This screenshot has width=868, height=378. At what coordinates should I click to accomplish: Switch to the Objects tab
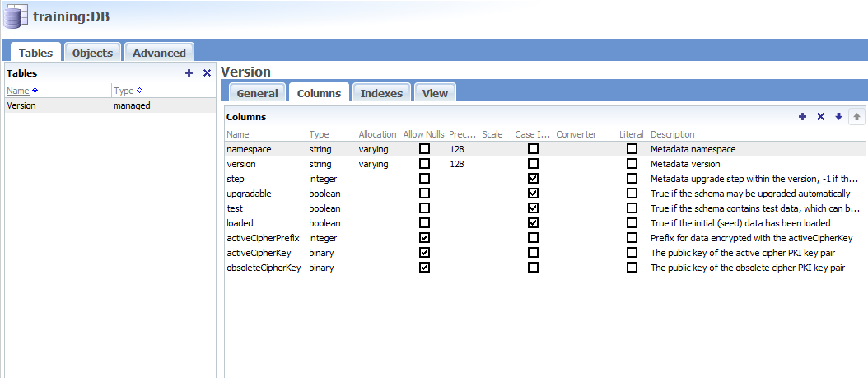pos(92,53)
